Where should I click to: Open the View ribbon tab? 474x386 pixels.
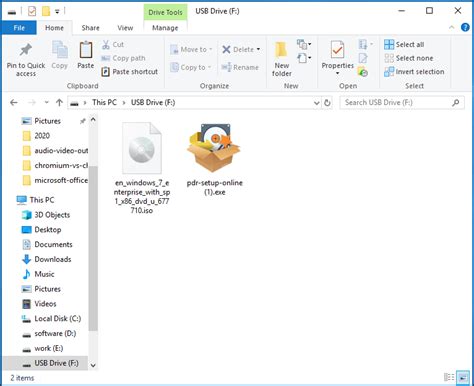[125, 28]
